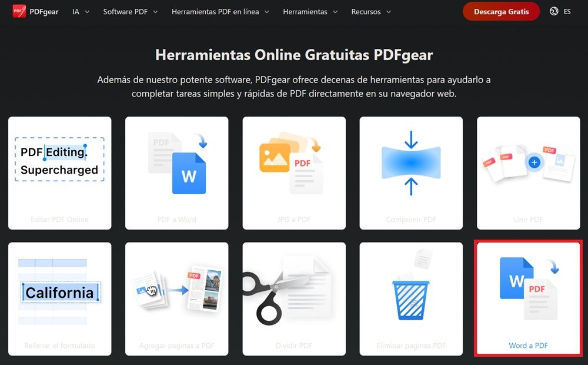Open the California form filling illustration
The width and height of the screenshot is (588, 365).
click(x=59, y=292)
